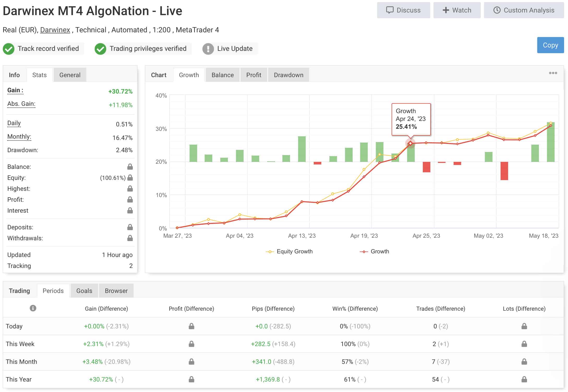Viewport: 568px width, 392px height.
Task: Click the info icon in Periods table
Action: (33, 308)
